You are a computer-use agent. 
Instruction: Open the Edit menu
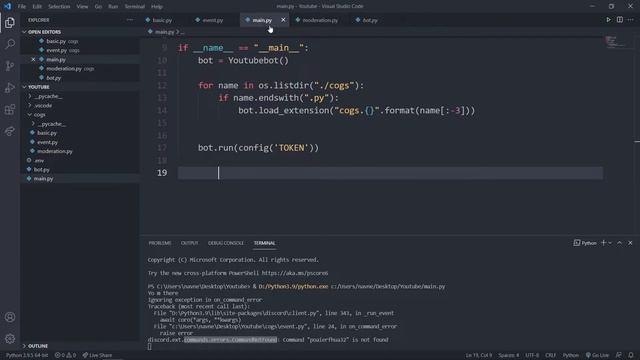(37, 7)
